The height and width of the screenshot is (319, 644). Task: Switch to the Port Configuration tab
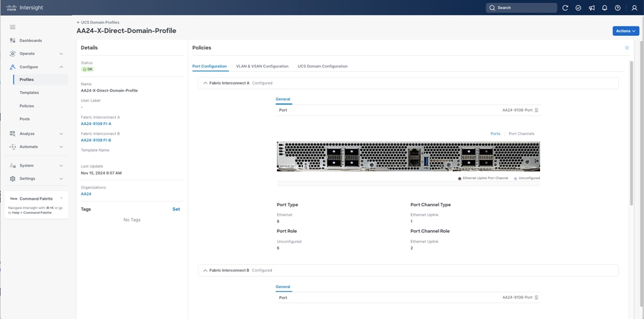point(210,66)
